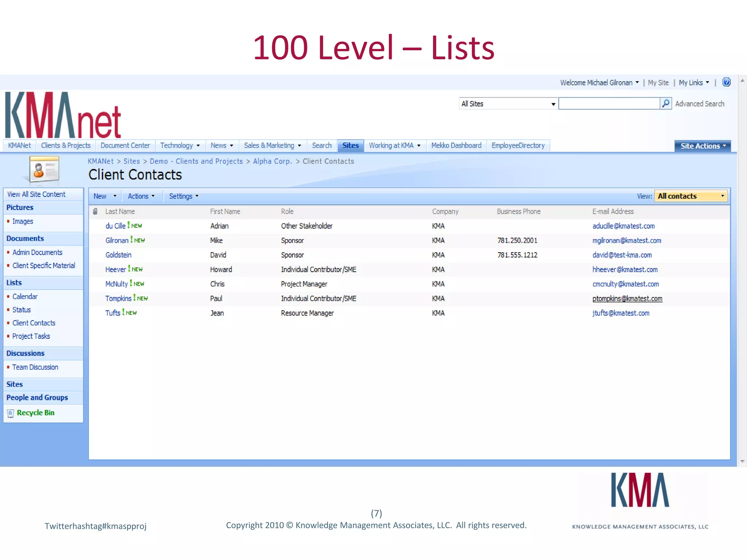Open the Project Tasks list
This screenshot has height=560, width=747.
(x=31, y=336)
